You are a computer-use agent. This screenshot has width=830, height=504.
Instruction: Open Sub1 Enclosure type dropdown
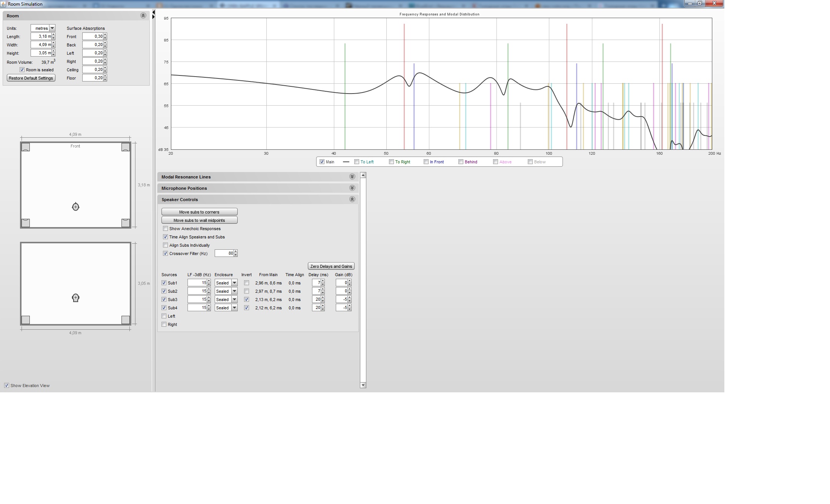(x=234, y=283)
